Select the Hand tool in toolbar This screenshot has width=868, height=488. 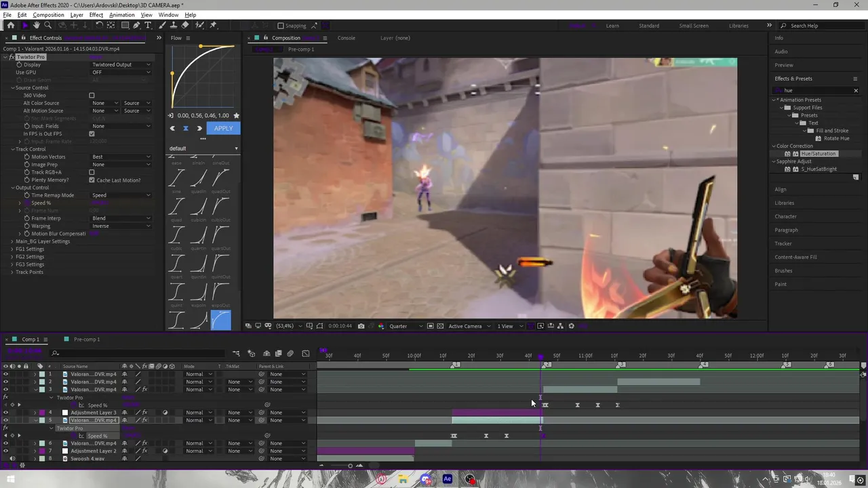[37, 25]
